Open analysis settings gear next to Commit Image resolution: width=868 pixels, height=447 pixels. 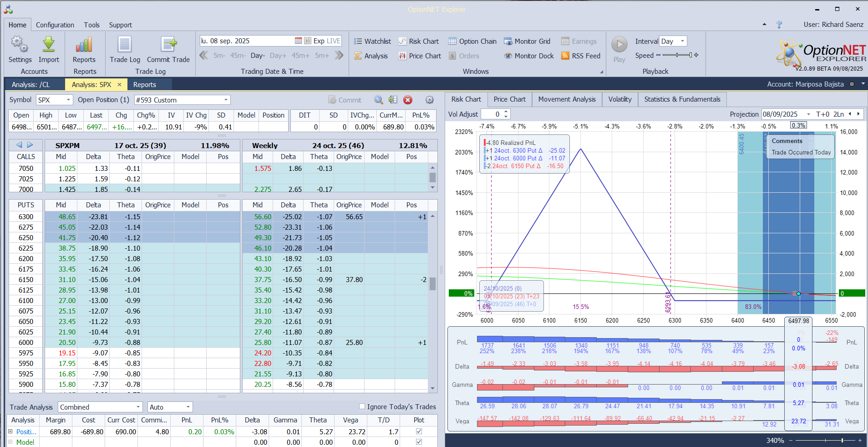[429, 100]
